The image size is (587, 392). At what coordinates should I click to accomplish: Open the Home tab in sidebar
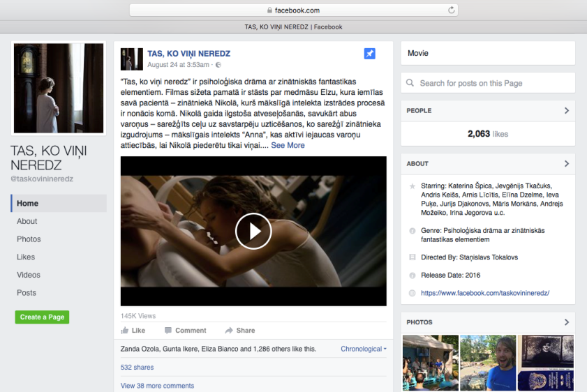(59, 203)
